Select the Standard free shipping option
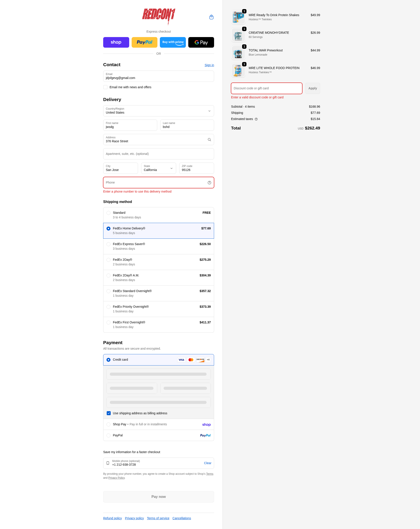Screen dimensions: 420x529 click(x=108, y=213)
